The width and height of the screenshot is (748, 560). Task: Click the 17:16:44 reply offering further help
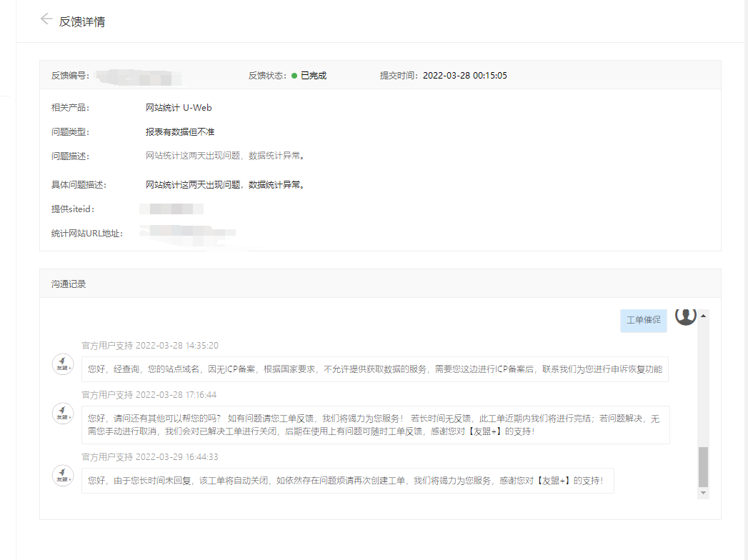(x=374, y=425)
